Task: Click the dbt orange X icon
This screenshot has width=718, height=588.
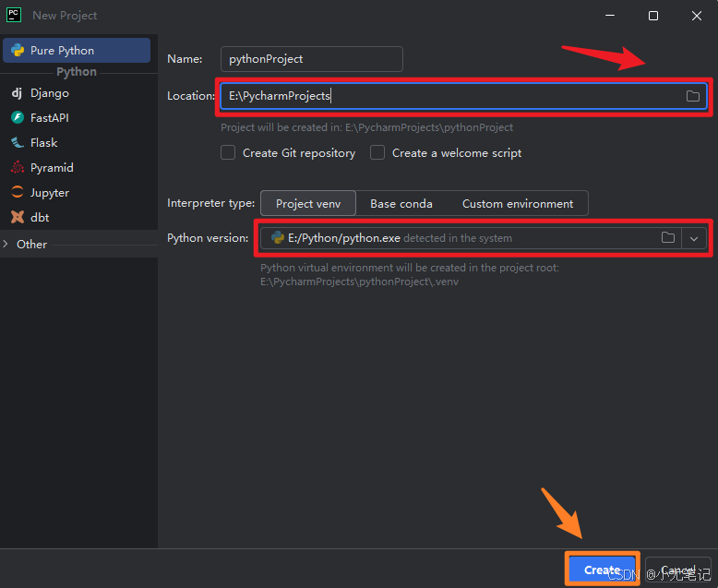Action: 18,217
